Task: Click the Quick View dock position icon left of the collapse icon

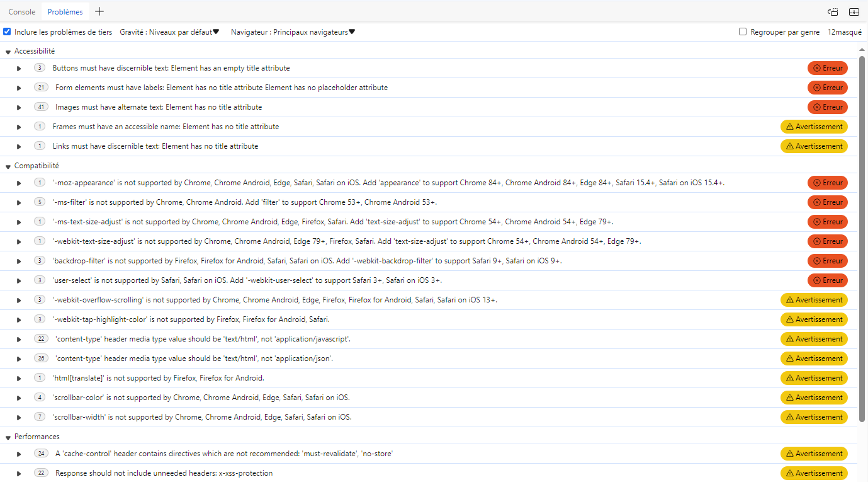Action: [833, 11]
